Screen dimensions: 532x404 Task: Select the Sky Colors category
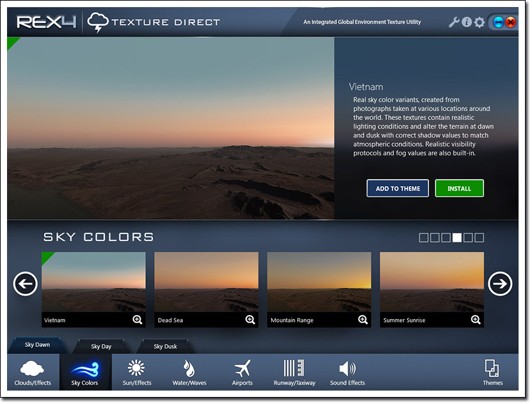click(x=85, y=373)
